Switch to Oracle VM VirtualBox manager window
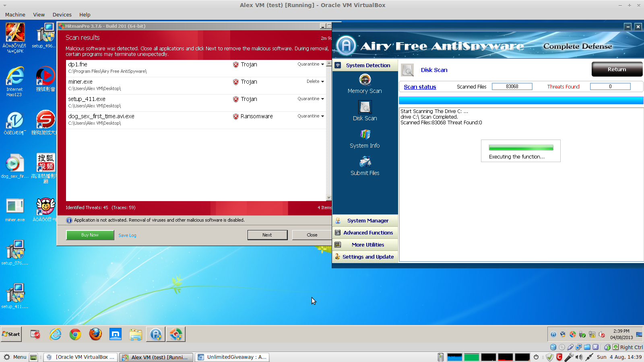 pyautogui.click(x=80, y=357)
